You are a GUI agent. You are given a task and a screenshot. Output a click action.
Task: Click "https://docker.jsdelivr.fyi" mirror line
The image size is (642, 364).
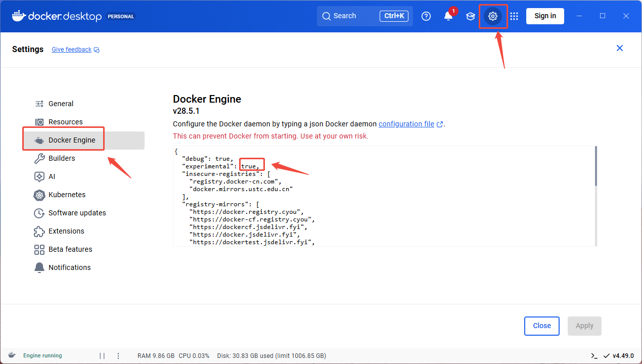click(245, 235)
